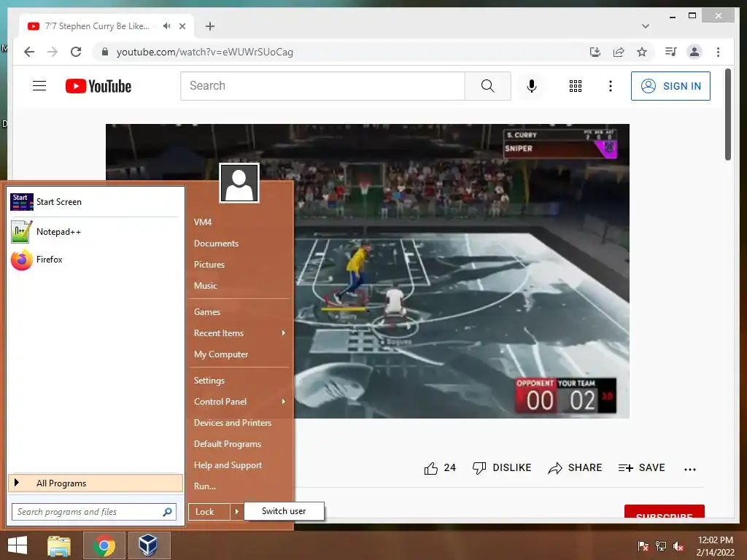Click the start menu search magnifier
The image size is (747, 560).
(167, 512)
